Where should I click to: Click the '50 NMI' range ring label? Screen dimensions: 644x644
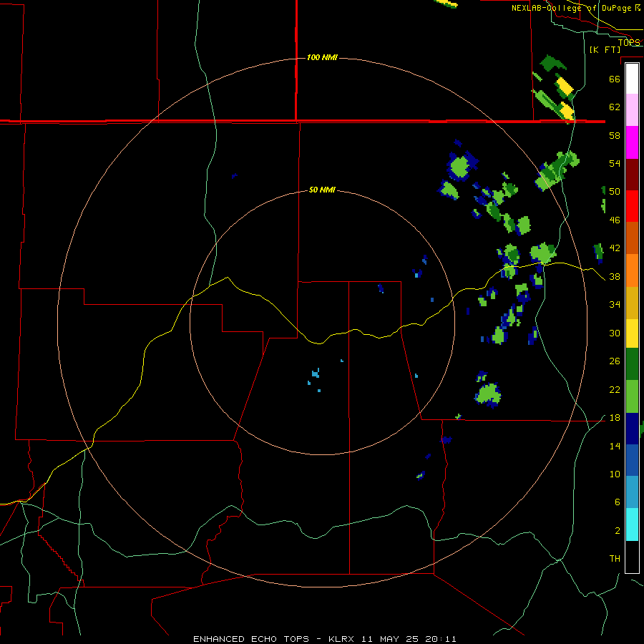pos(322,190)
